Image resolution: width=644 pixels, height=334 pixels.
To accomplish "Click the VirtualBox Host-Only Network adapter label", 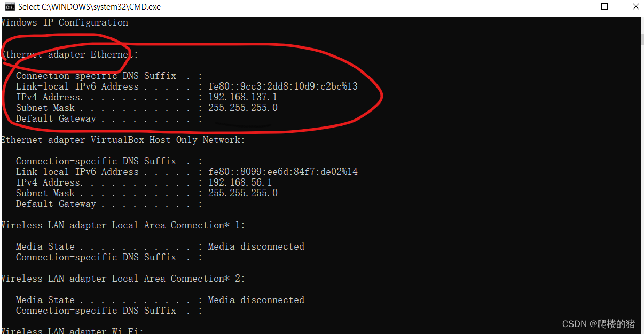I will [x=122, y=139].
